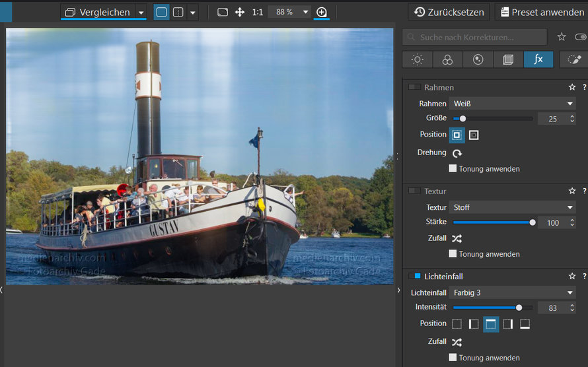Favorite the Lichteinfall panel with star

click(x=572, y=276)
